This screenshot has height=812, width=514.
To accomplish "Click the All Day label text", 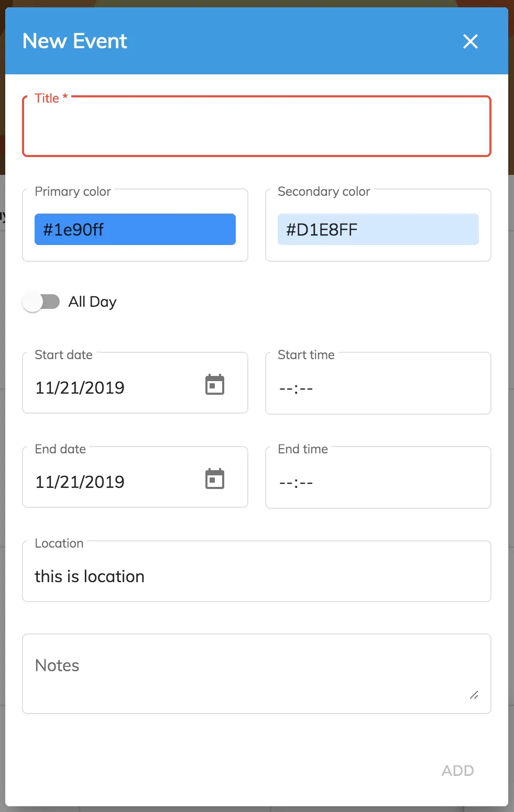I will 92,302.
